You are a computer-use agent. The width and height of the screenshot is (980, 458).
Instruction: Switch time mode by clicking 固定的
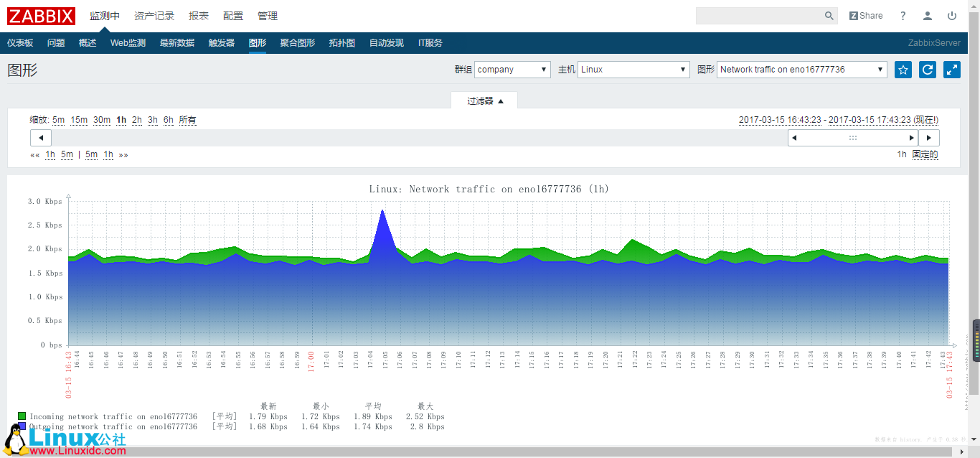tap(925, 154)
